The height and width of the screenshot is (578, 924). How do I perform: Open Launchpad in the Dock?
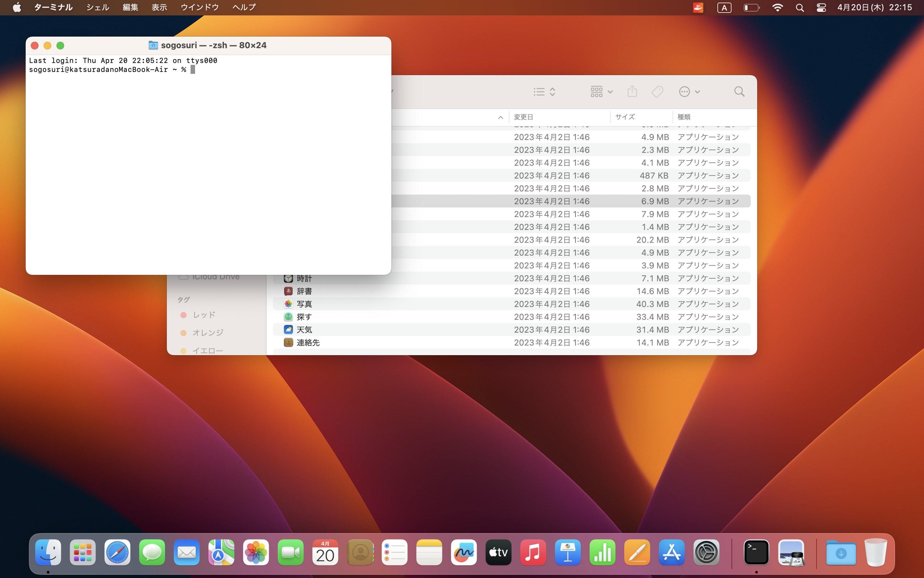point(83,552)
